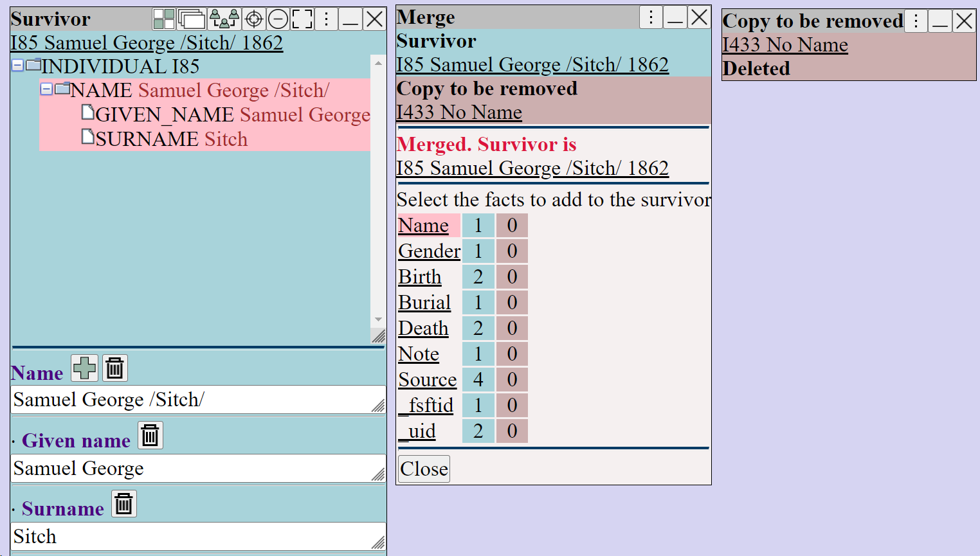Minimize the Copy to be removed panel
The height and width of the screenshot is (556, 980).
tap(940, 21)
